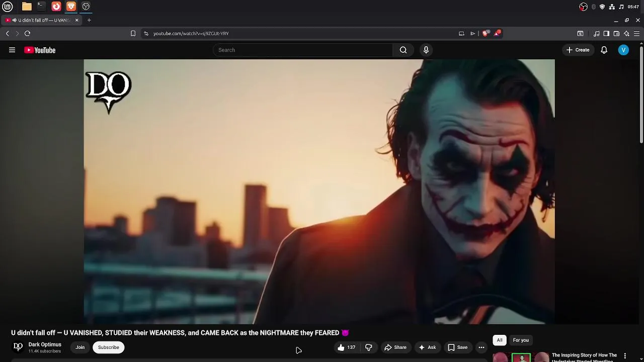Like the video (137 likes)

pyautogui.click(x=346, y=347)
